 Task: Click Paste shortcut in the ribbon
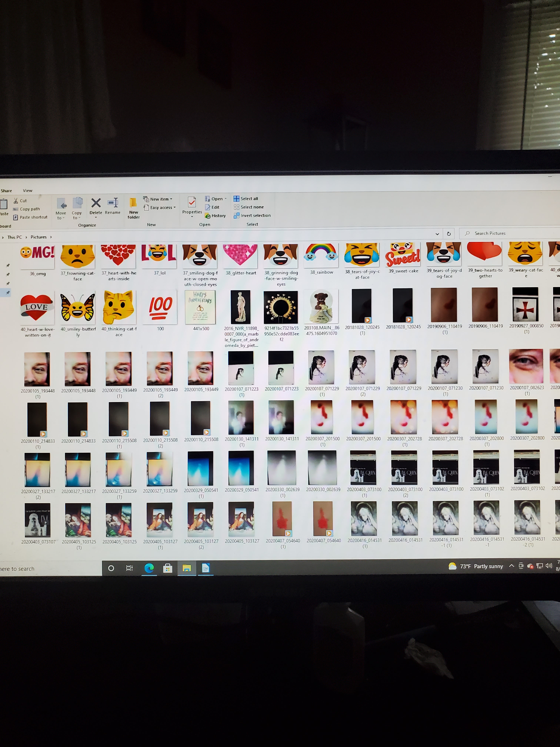click(x=33, y=217)
